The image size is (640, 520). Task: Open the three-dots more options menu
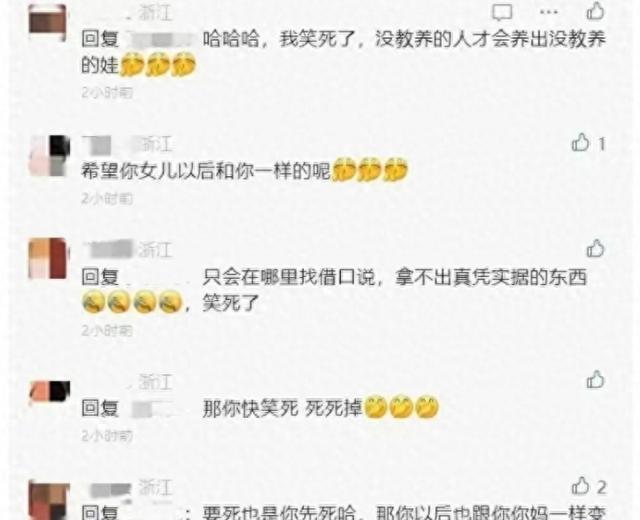549,12
